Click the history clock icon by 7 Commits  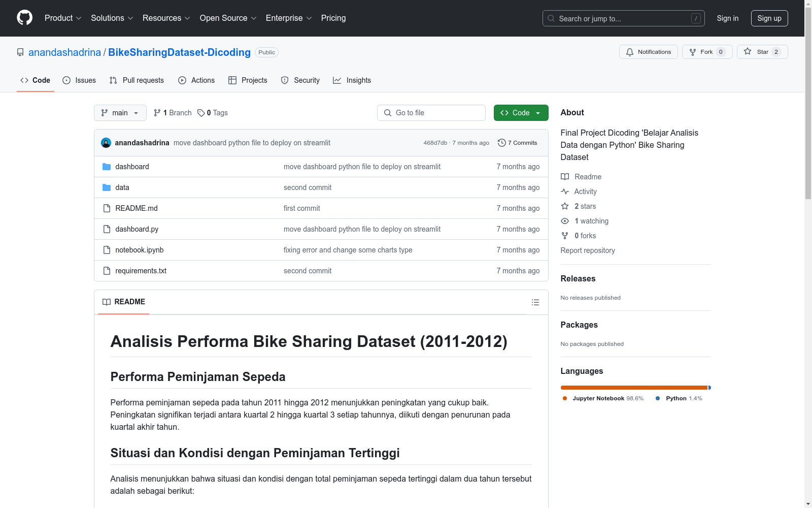pos(502,143)
